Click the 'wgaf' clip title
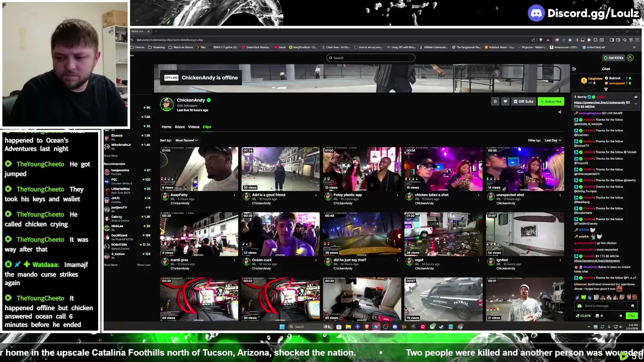The width and height of the screenshot is (644, 362). (419, 260)
